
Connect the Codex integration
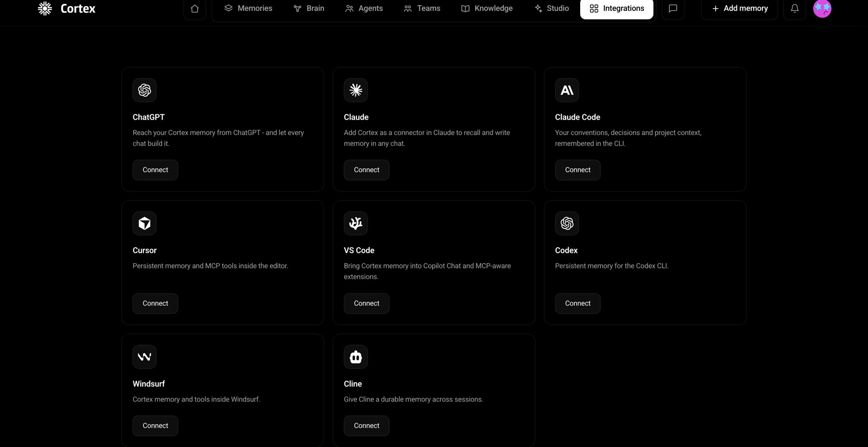tap(578, 304)
